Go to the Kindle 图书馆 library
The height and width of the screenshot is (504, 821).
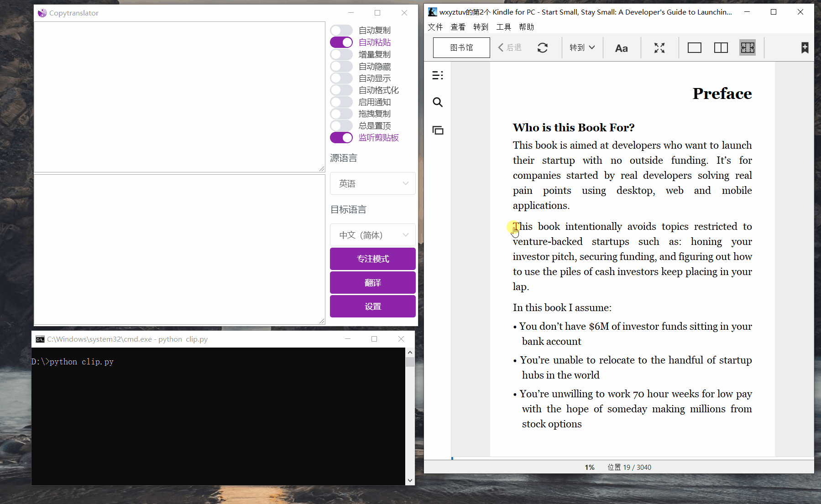click(x=461, y=47)
